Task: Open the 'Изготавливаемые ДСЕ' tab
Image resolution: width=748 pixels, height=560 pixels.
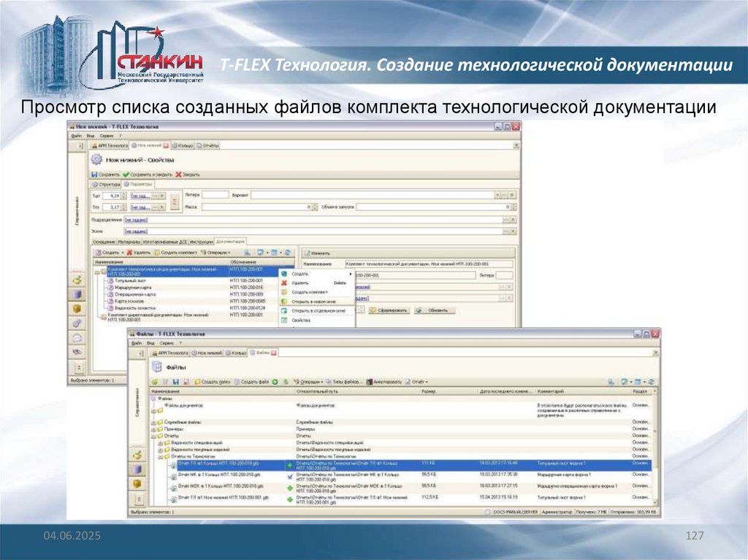Action: coord(165,242)
